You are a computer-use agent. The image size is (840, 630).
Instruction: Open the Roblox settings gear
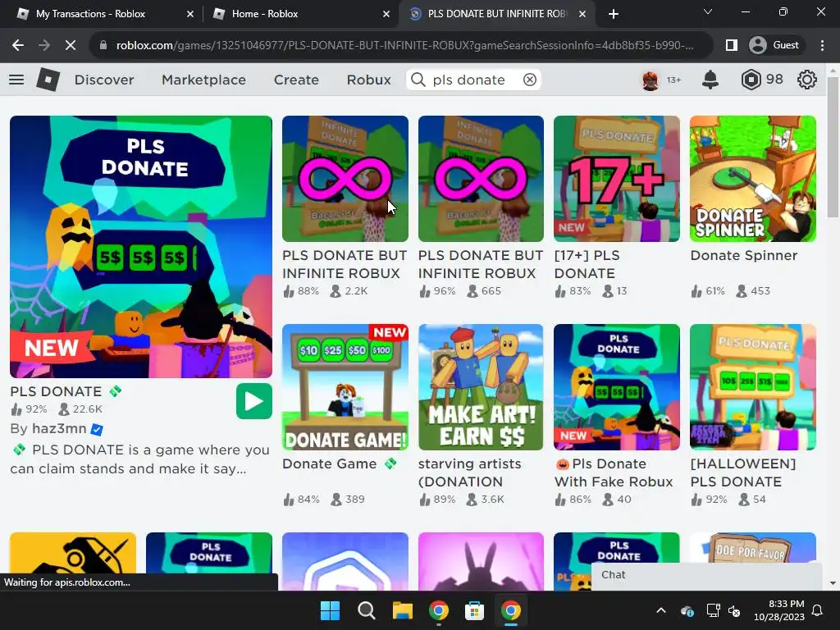[807, 80]
